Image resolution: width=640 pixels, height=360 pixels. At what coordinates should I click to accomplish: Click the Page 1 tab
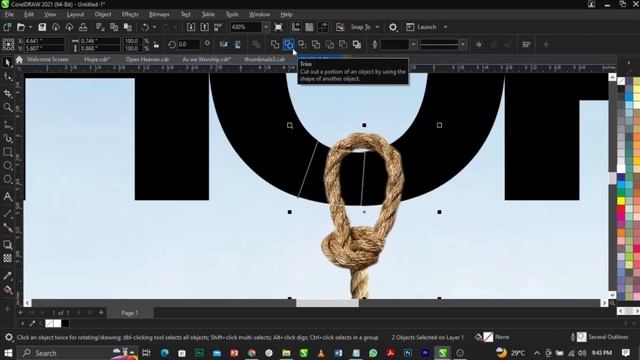coord(130,313)
